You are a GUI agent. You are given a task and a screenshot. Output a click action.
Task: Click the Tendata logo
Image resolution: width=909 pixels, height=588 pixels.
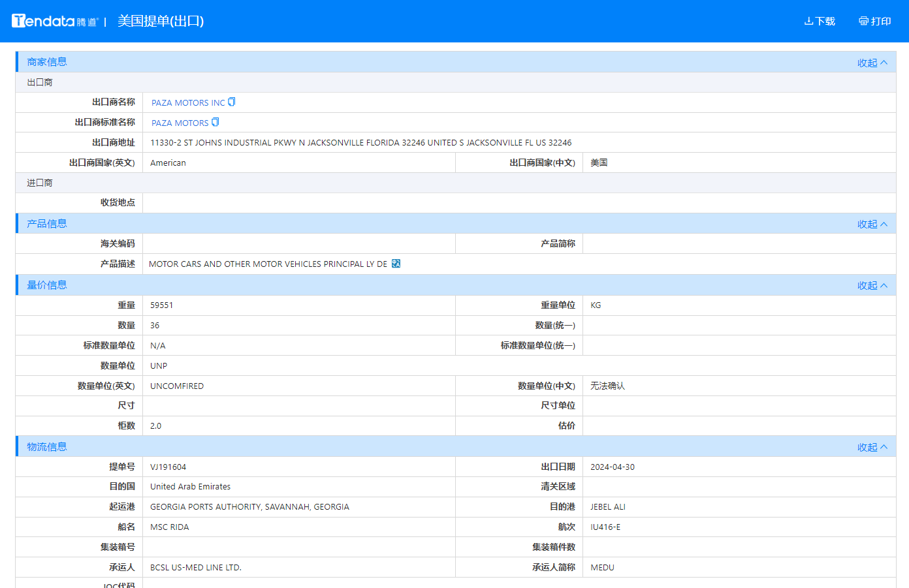click(54, 21)
